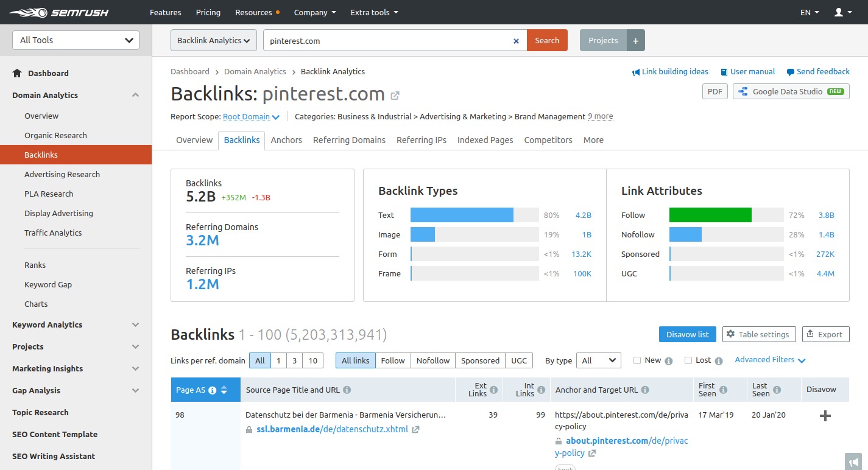Click the Page AS info icon
Viewport: 868px width, 470px height.
point(213,390)
